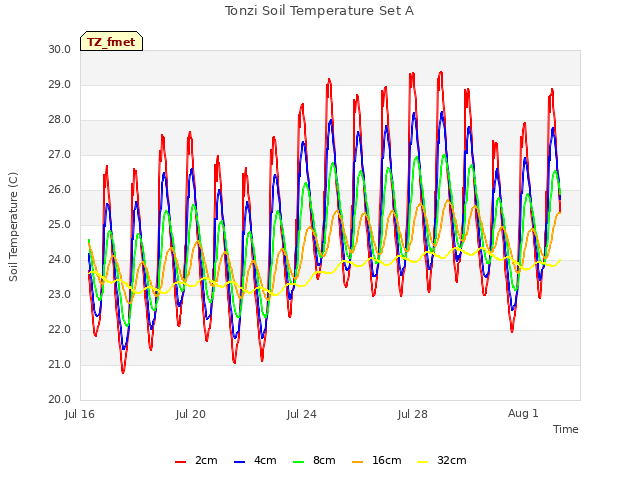Image resolution: width=640 pixels, height=480 pixels.
Task: Click the Aug 1 x-axis tick label
Action: (523, 413)
